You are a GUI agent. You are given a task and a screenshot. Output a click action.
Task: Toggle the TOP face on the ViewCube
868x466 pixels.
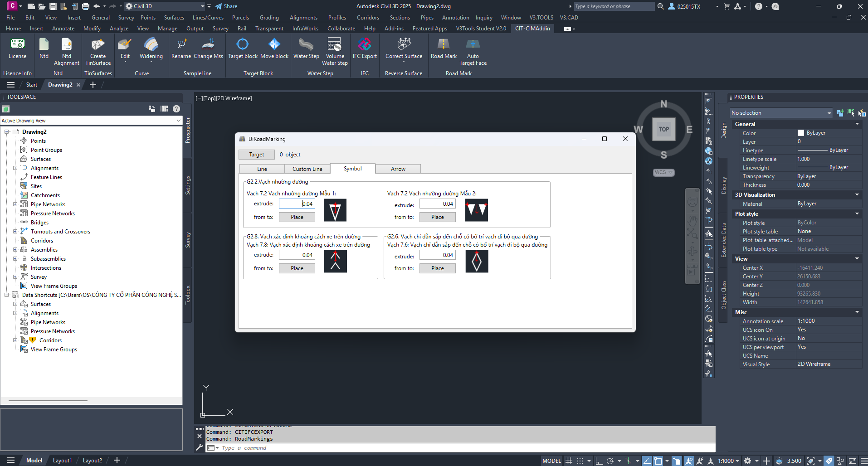click(x=663, y=129)
